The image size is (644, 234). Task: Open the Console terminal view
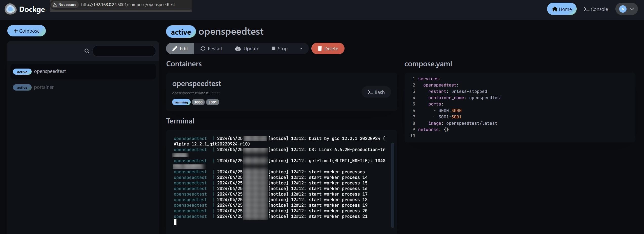tap(596, 9)
